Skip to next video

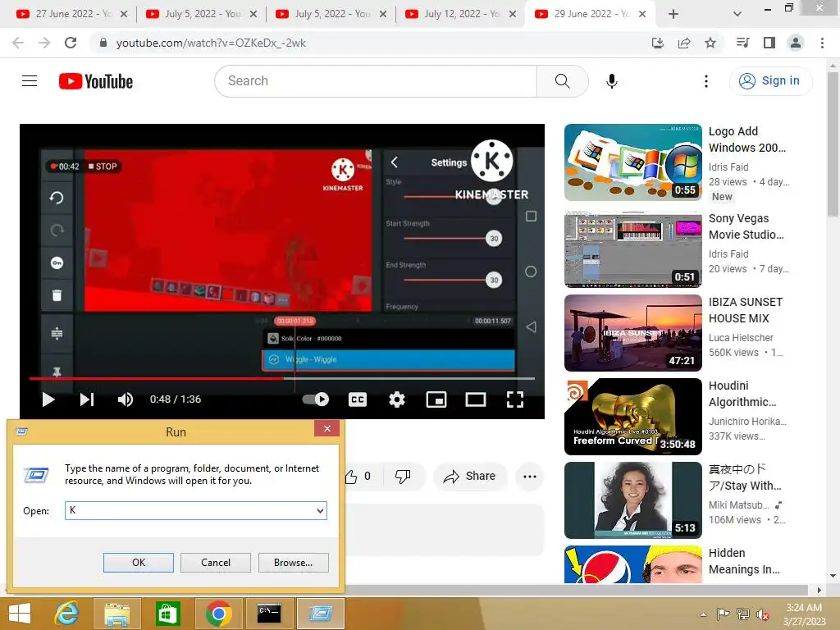[x=87, y=399]
